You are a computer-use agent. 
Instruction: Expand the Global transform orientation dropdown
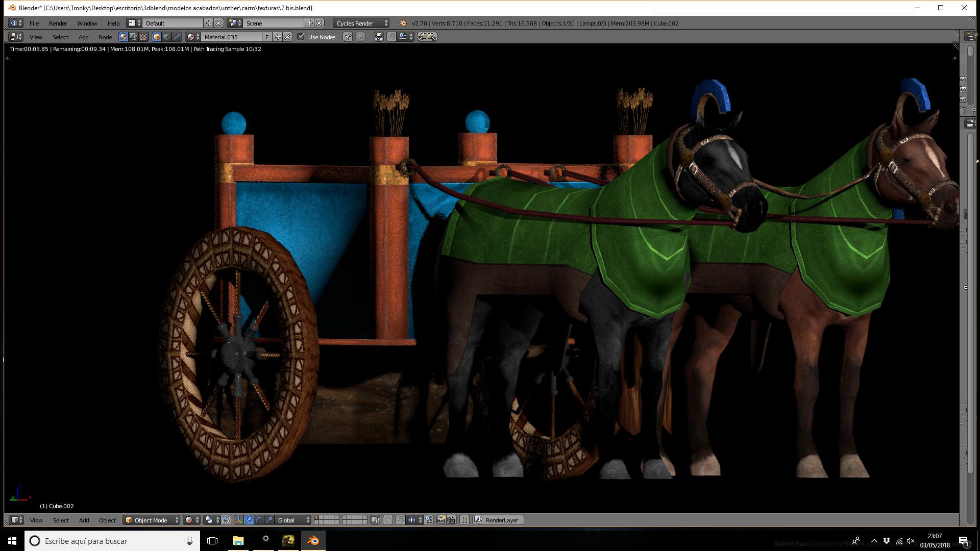click(x=293, y=520)
